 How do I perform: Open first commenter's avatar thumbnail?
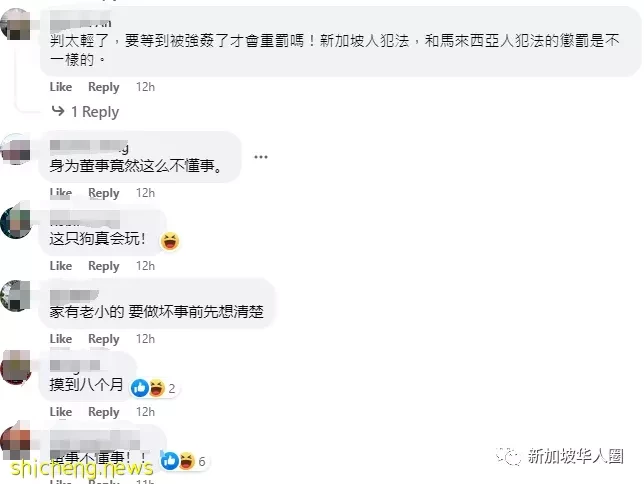16,24
